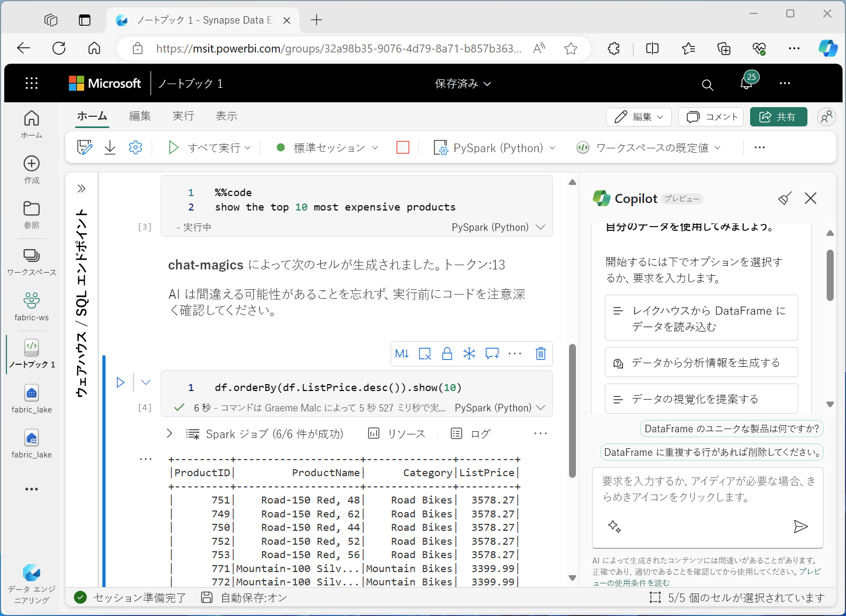This screenshot has width=846, height=616.
Task: Clear cell output icon in cell toolbar
Action: [425, 354]
